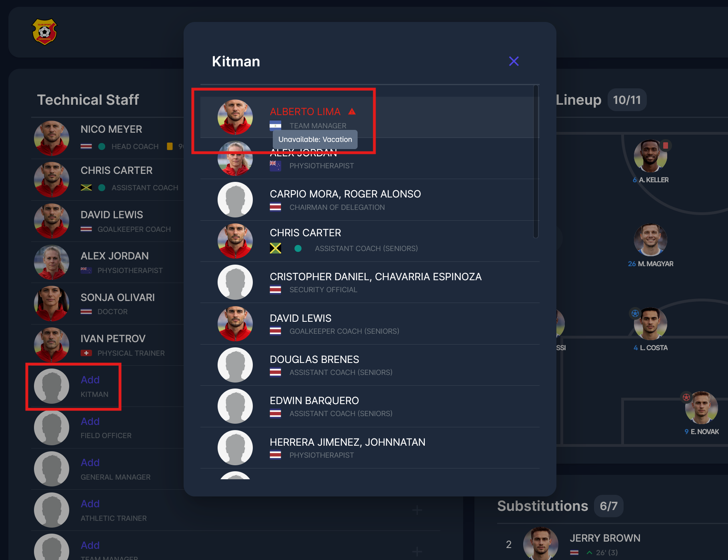Close the Kitman dialog with the X icon

[514, 61]
